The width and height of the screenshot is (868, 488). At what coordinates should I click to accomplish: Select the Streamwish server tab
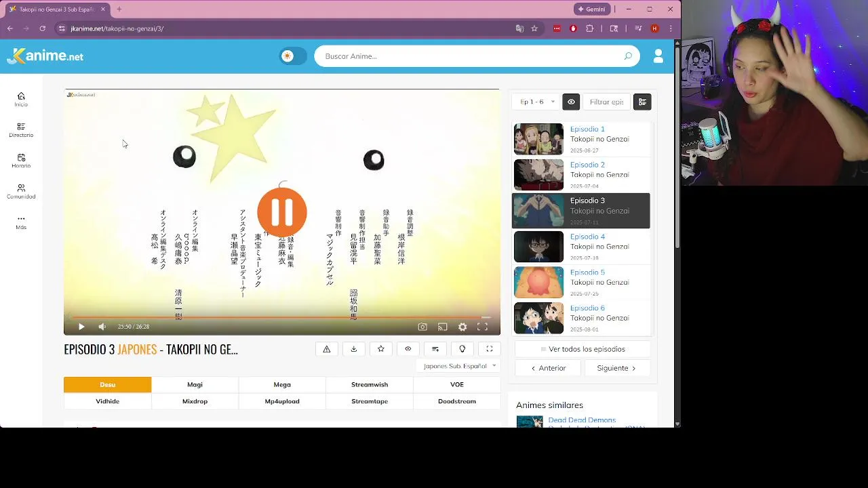click(370, 384)
